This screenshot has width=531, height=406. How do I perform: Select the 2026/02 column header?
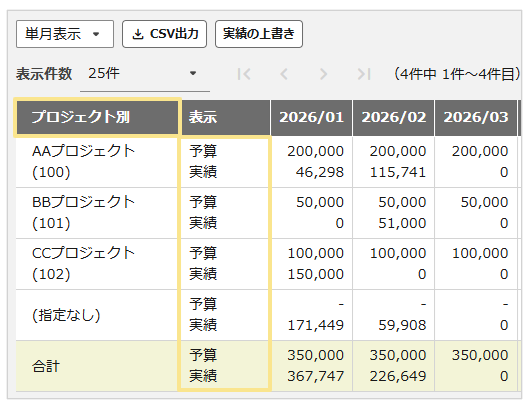394,117
